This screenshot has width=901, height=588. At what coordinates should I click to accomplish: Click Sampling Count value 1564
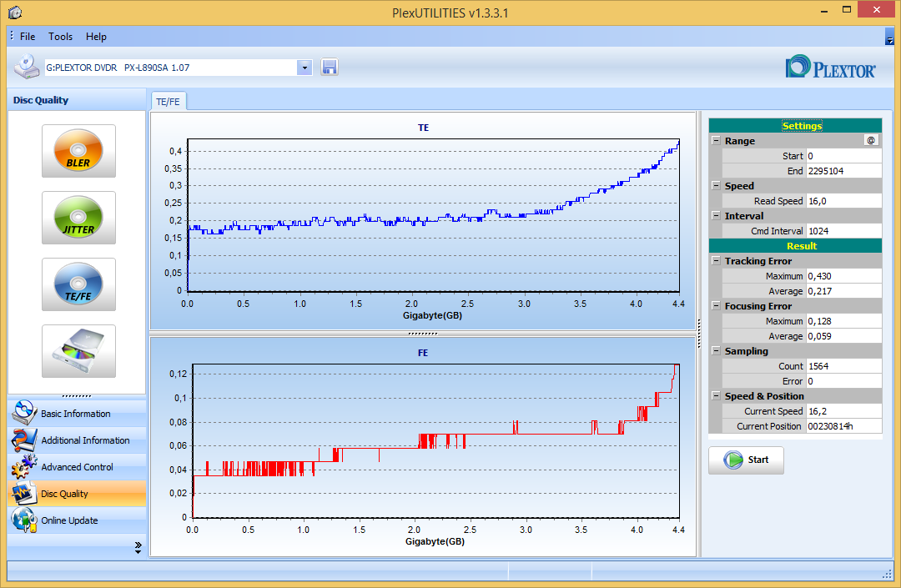coord(843,366)
